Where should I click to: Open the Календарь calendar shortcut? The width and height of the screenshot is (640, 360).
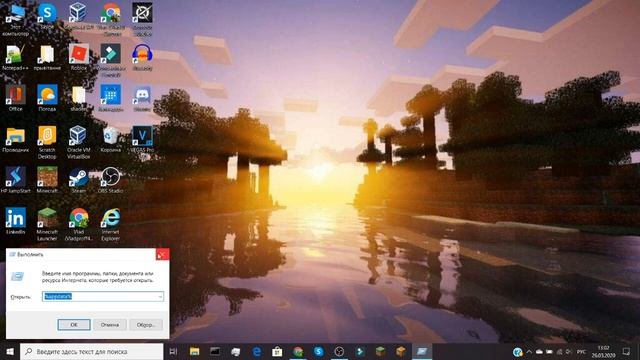tap(111, 98)
